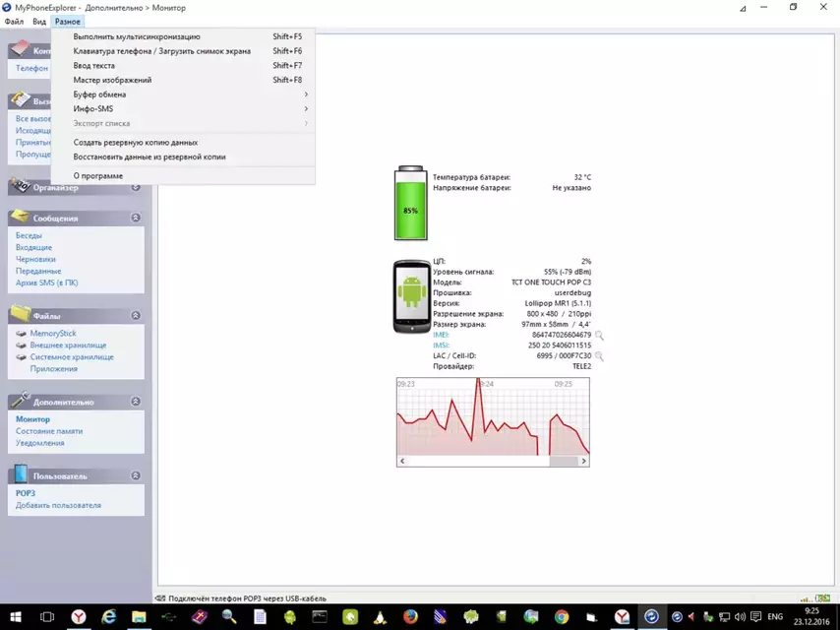
Task: Click the Files folder icon in the sidebar
Action: [x=21, y=313]
